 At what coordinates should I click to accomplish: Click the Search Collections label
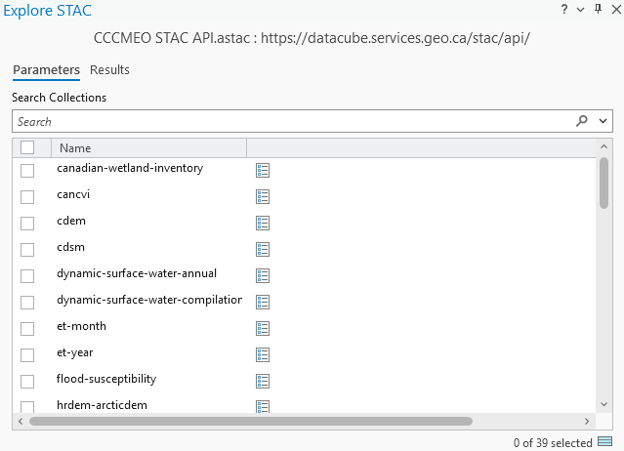point(59,98)
